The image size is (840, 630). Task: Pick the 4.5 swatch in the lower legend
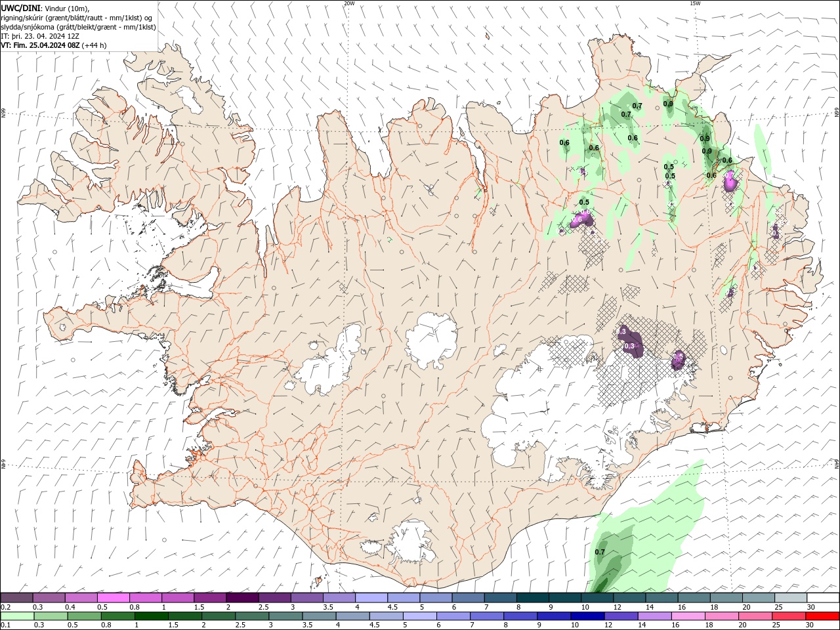pyautogui.click(x=386, y=616)
